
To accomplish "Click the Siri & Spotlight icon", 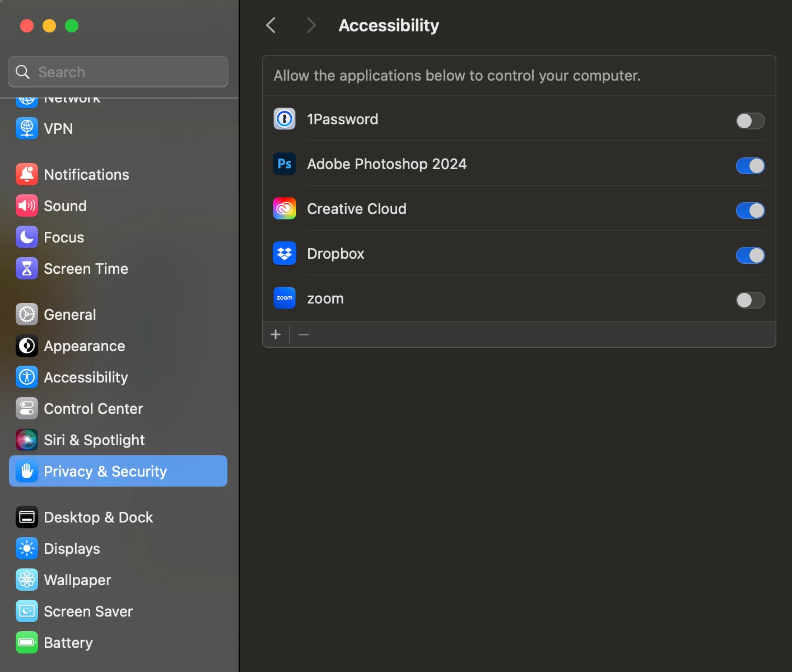I will click(27, 440).
